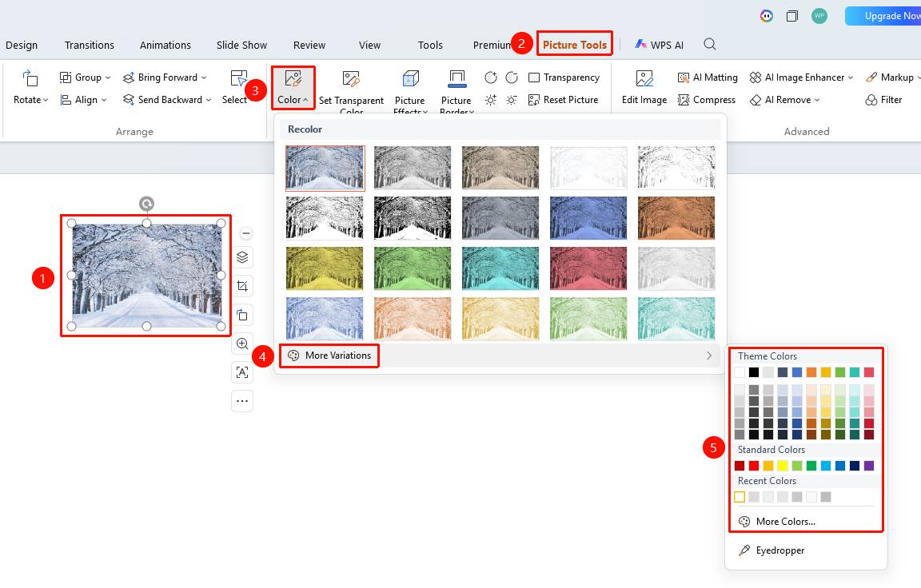Click the Compress picture icon
Image resolution: width=921 pixels, height=588 pixels.
tap(684, 100)
